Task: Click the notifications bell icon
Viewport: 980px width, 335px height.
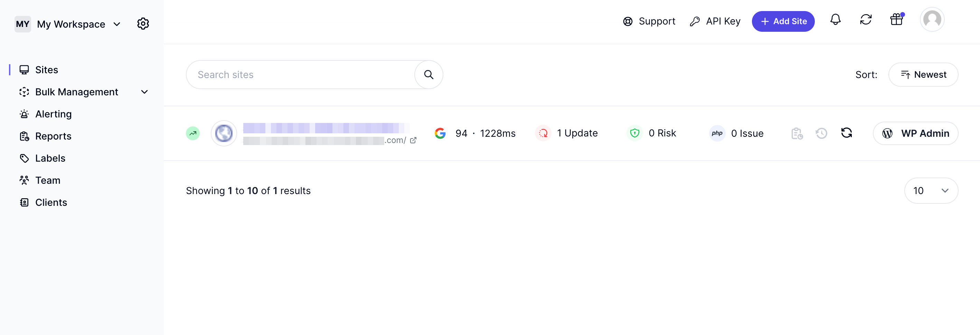Action: click(x=835, y=20)
